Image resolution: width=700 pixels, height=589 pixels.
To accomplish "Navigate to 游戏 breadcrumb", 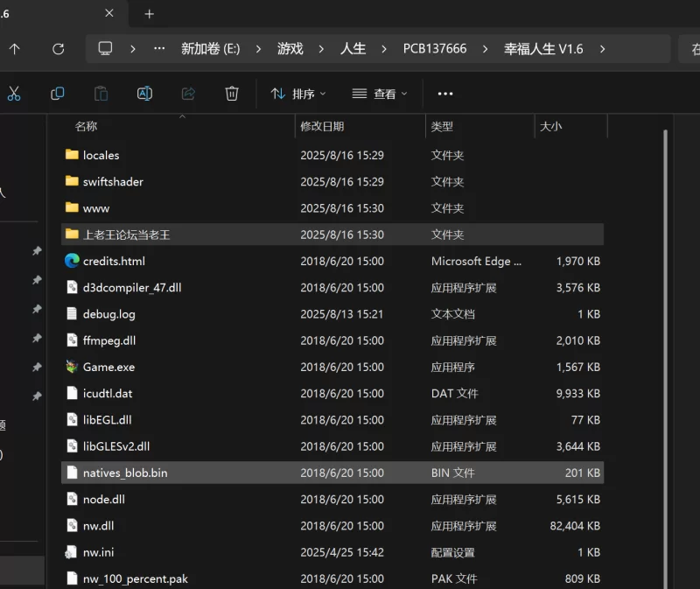I will (290, 48).
